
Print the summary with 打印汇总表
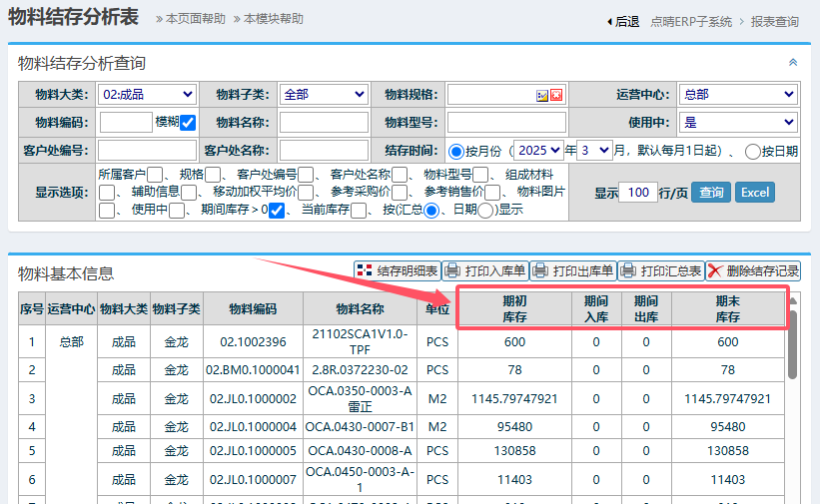tap(660, 270)
